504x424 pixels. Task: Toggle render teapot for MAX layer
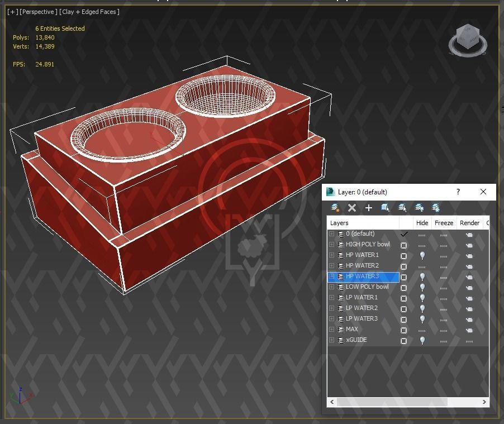point(469,331)
